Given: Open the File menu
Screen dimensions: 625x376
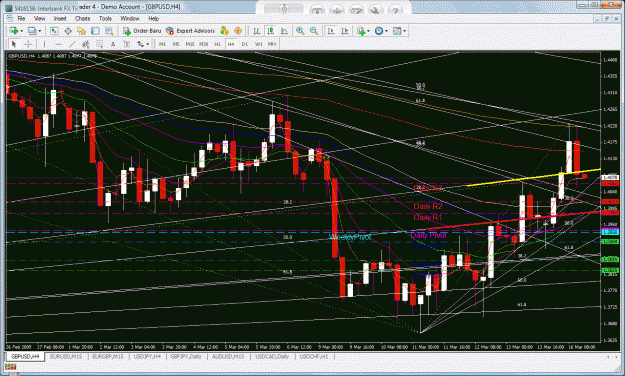Looking at the screenshot, I should tap(21, 18).
